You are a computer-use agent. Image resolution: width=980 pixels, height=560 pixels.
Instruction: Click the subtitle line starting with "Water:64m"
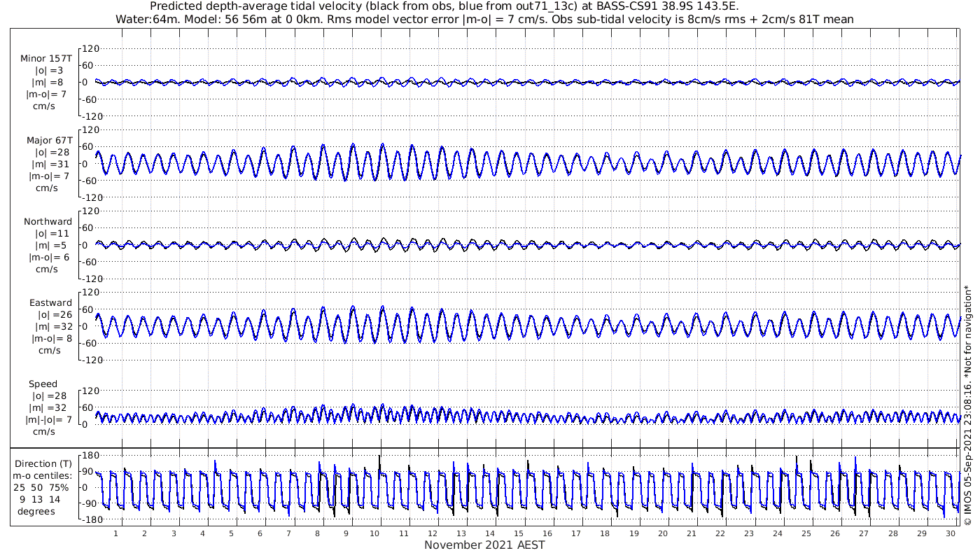point(484,19)
